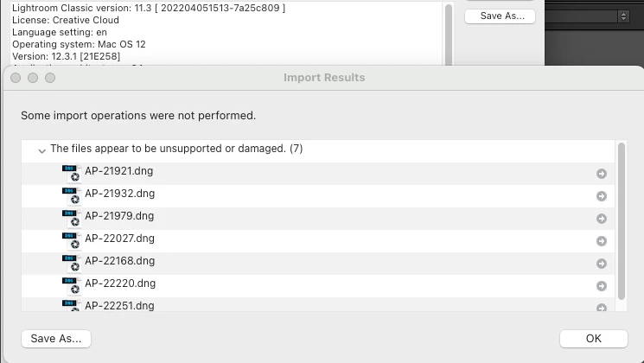Screen dimensions: 644x363
Task: Open the dropdown stepper in the dark panel
Action: tap(623, 16)
